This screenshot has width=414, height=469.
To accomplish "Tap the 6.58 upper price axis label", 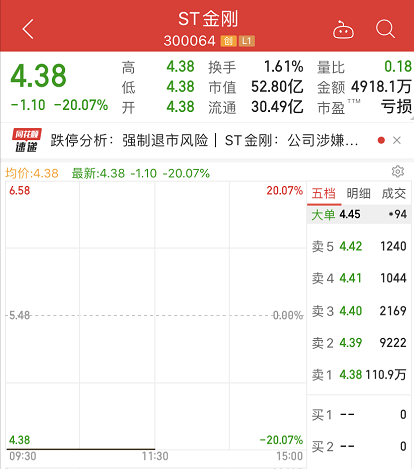I will (x=19, y=191).
